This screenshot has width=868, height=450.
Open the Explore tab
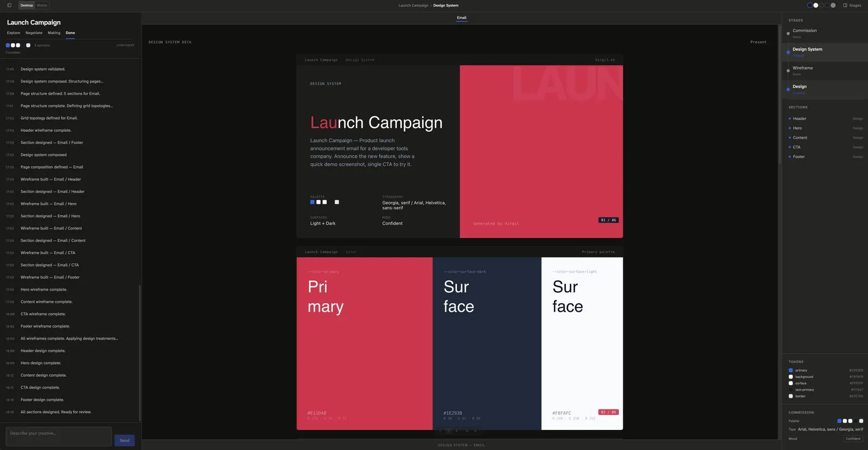point(14,33)
